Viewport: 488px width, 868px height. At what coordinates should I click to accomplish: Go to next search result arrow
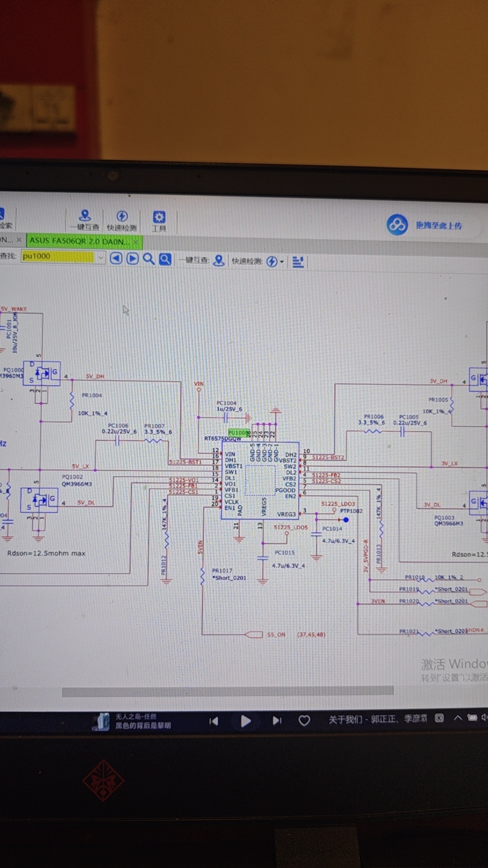[132, 259]
